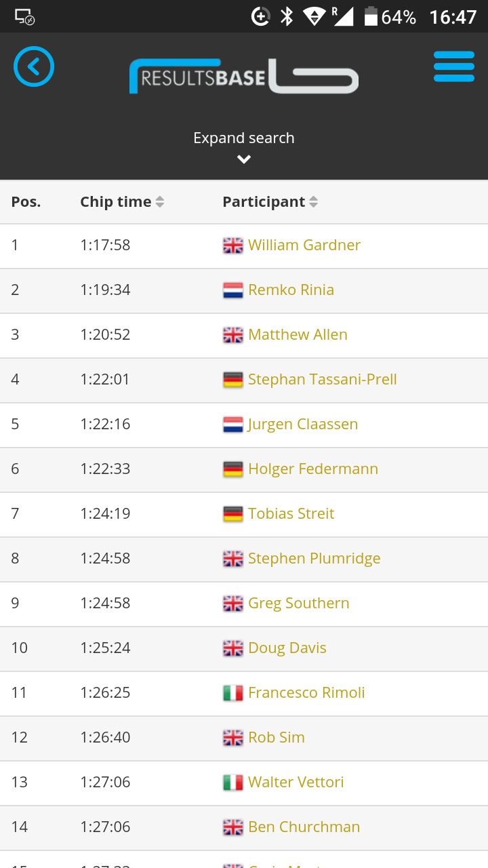Open Doug Davis participant link

coord(287,648)
